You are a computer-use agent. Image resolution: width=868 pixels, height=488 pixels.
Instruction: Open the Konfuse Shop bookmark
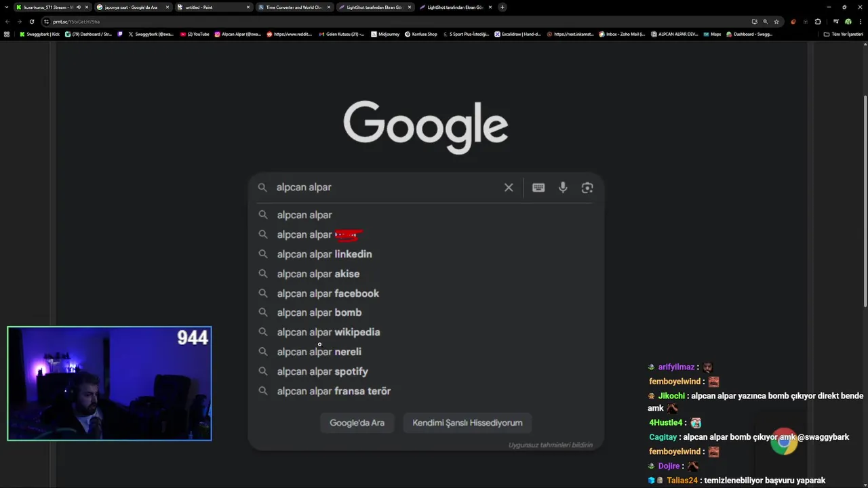[421, 34]
